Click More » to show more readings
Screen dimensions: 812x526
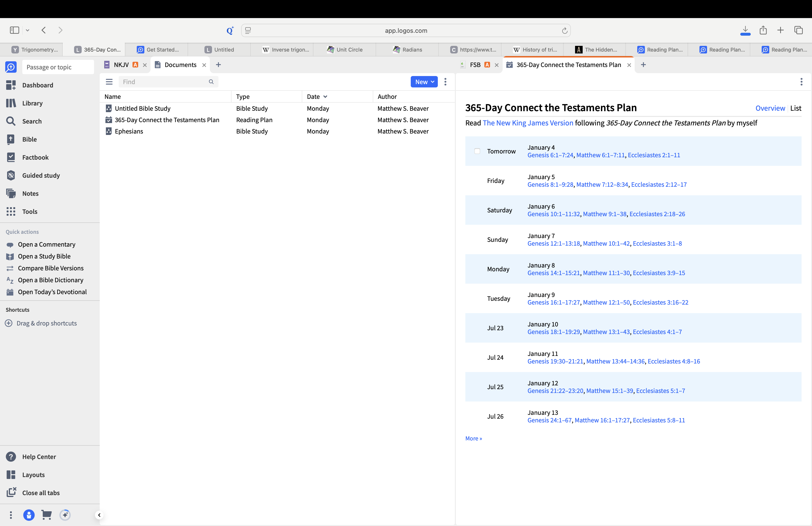[x=474, y=438]
